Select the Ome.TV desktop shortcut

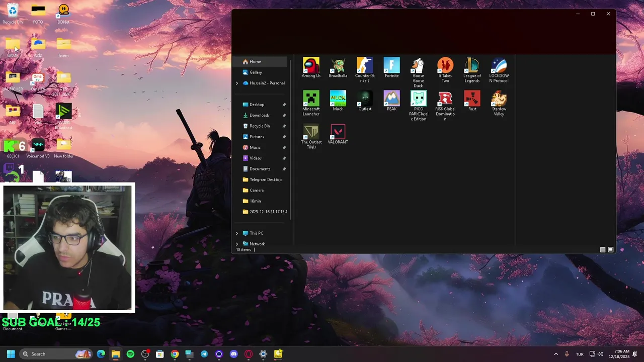(38, 81)
